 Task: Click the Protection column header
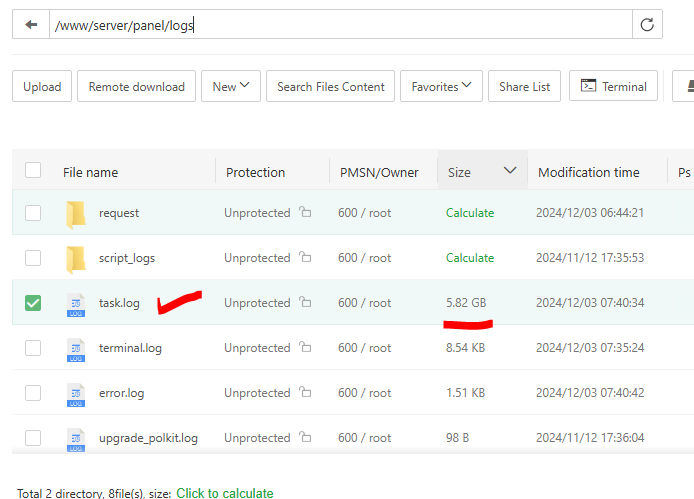pyautogui.click(x=255, y=172)
